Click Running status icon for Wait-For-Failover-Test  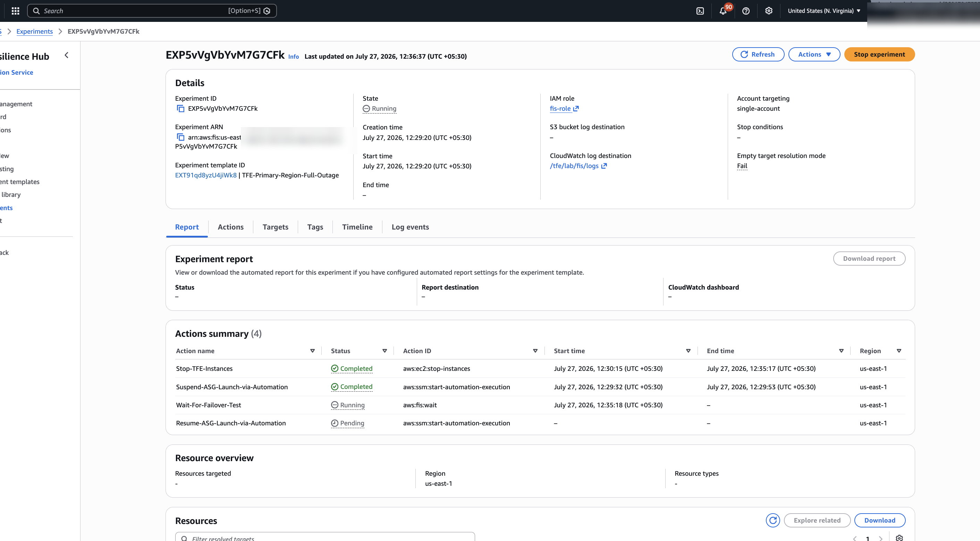[x=335, y=405]
